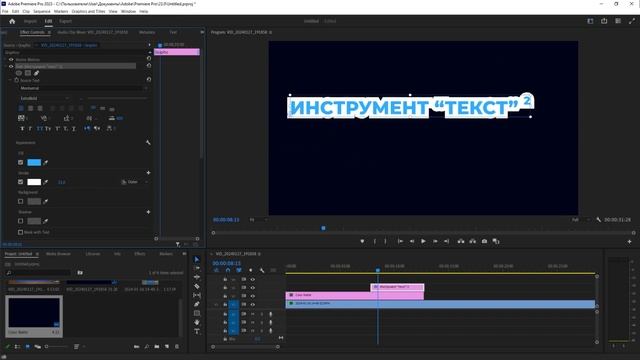Enable the Shadow checkbox
This screenshot has height=360, width=640.
20,221
